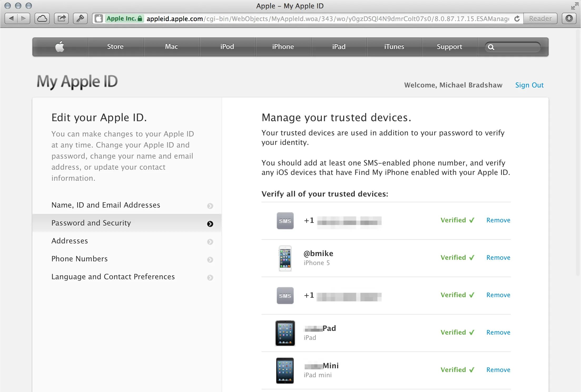This screenshot has width=581, height=392.
Task: Open iPod in the Apple navigation bar
Action: 227,47
